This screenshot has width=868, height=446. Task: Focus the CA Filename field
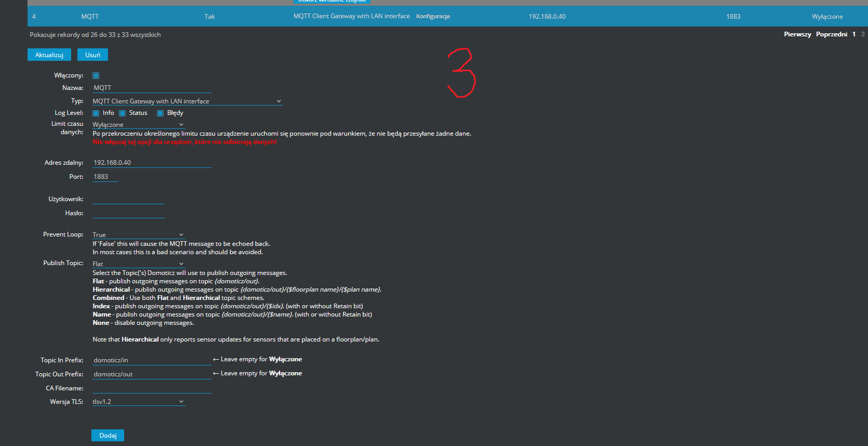point(152,388)
